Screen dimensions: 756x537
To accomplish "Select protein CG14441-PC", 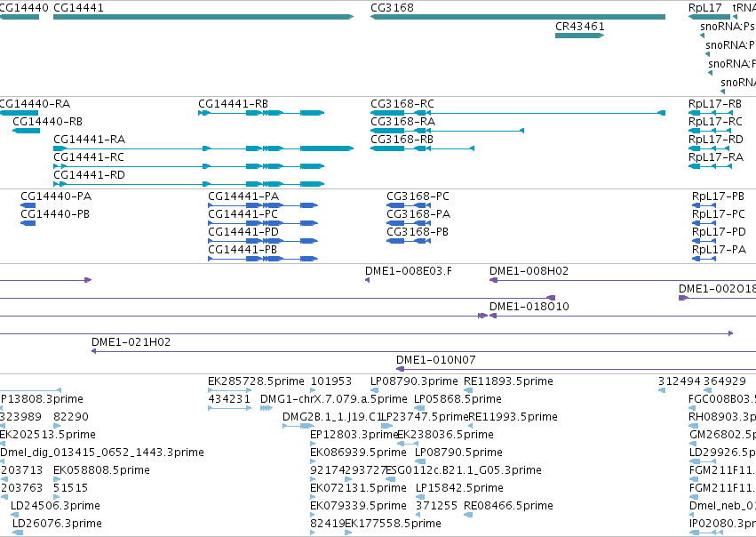I will point(263,223).
